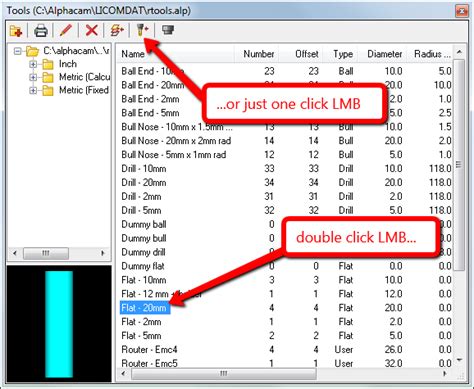474x389 pixels.
Task: Select the Dummy flat tool
Action: point(143,266)
